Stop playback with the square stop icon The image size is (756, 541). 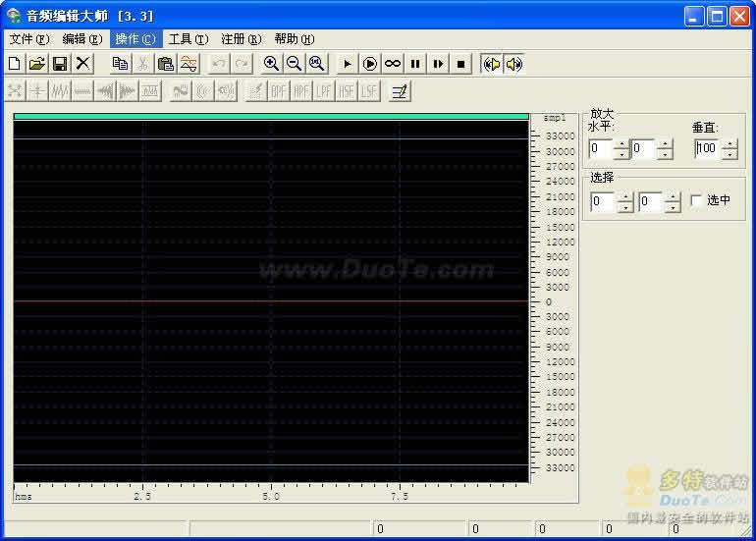click(460, 64)
